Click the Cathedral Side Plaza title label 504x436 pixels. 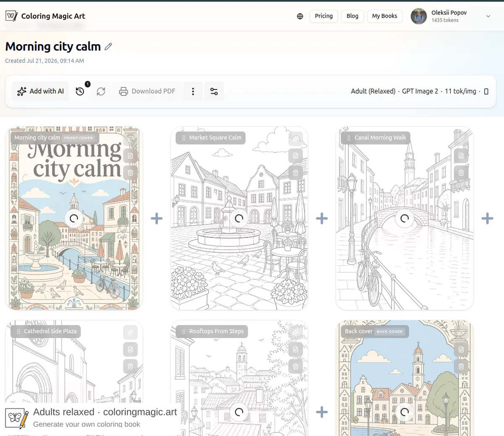(50, 331)
